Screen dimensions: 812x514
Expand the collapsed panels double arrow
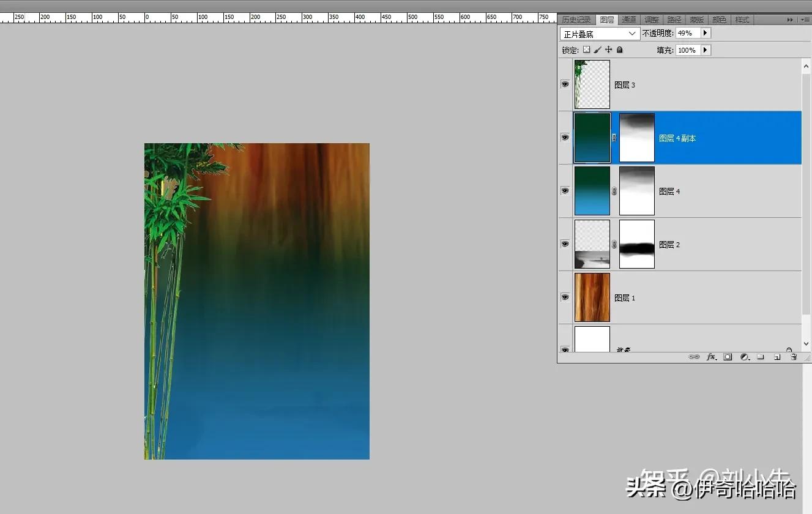(791, 20)
